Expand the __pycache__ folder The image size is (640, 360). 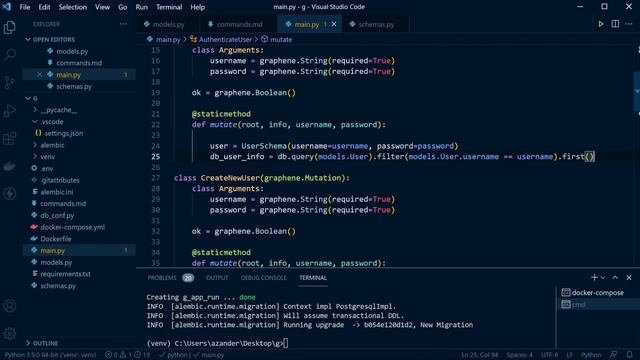coord(58,110)
